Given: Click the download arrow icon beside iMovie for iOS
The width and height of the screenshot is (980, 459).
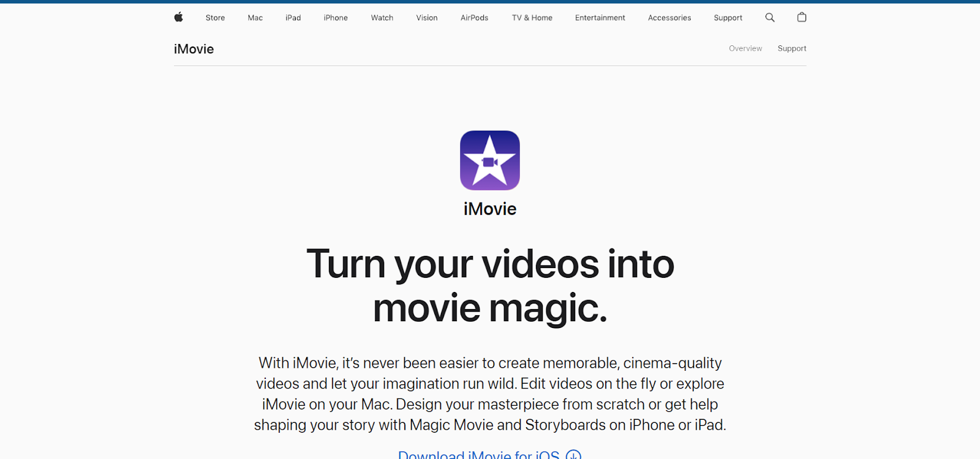Looking at the screenshot, I should click(x=573, y=455).
